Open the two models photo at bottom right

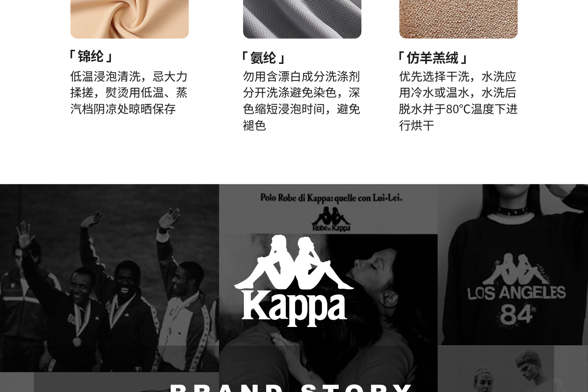[513, 369]
